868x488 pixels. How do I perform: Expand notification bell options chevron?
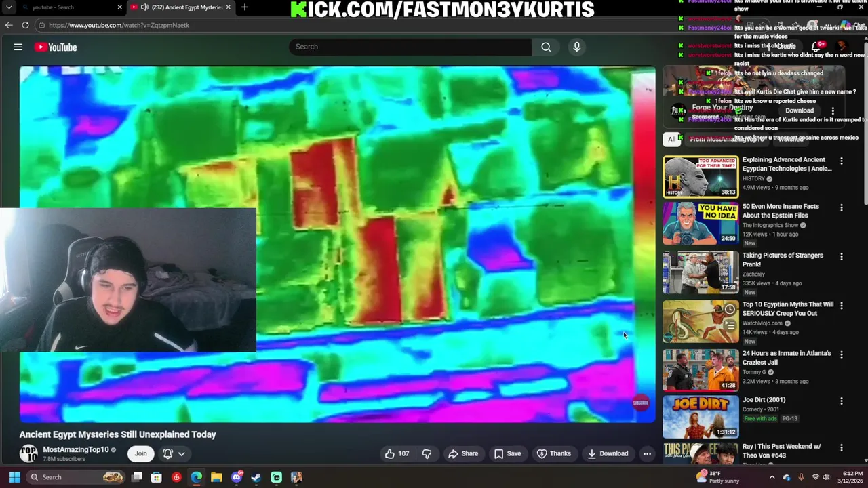coord(181,454)
